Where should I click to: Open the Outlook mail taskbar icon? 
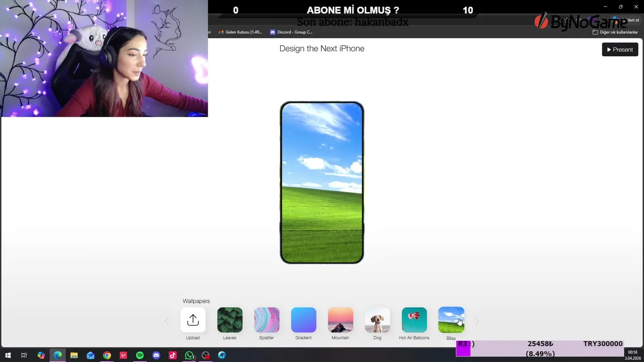91,355
